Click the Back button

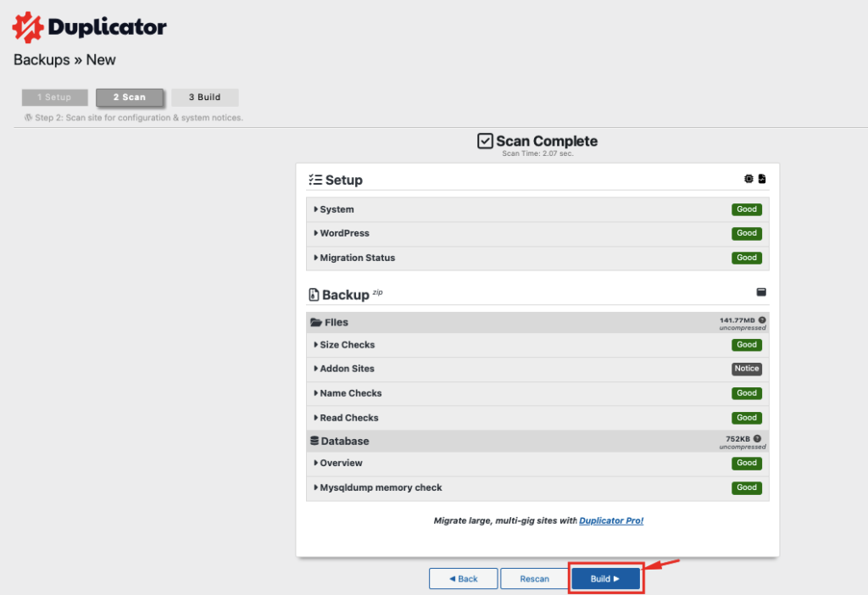(464, 578)
